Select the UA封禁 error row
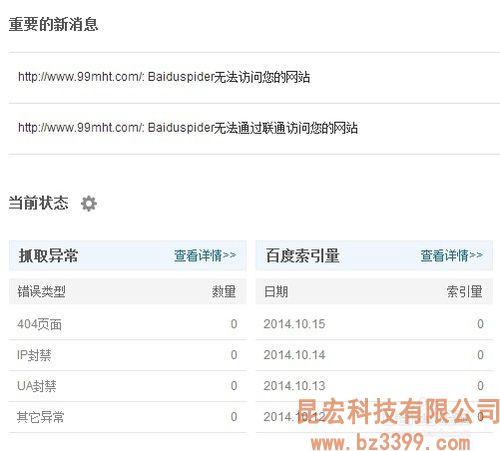The height and width of the screenshot is (451, 500). (x=127, y=386)
